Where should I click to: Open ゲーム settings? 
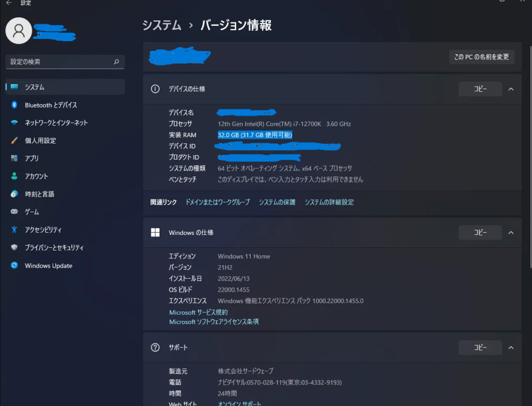pyautogui.click(x=65, y=211)
